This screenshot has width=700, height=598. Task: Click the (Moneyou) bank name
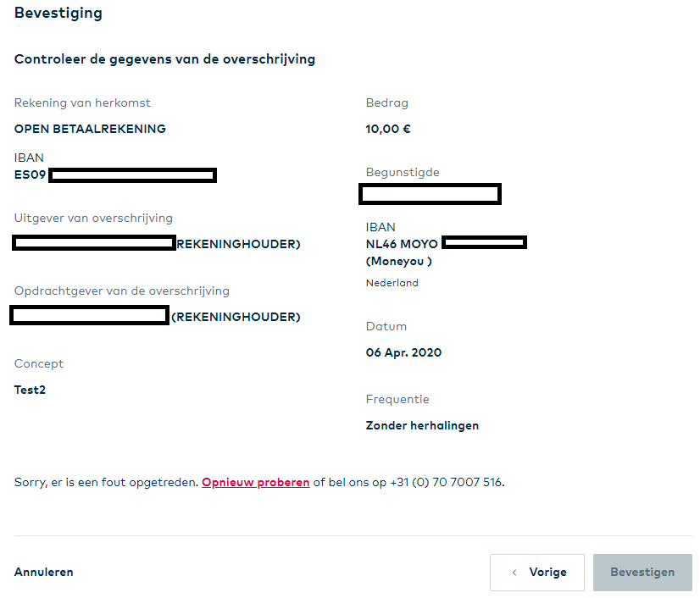coord(399,262)
